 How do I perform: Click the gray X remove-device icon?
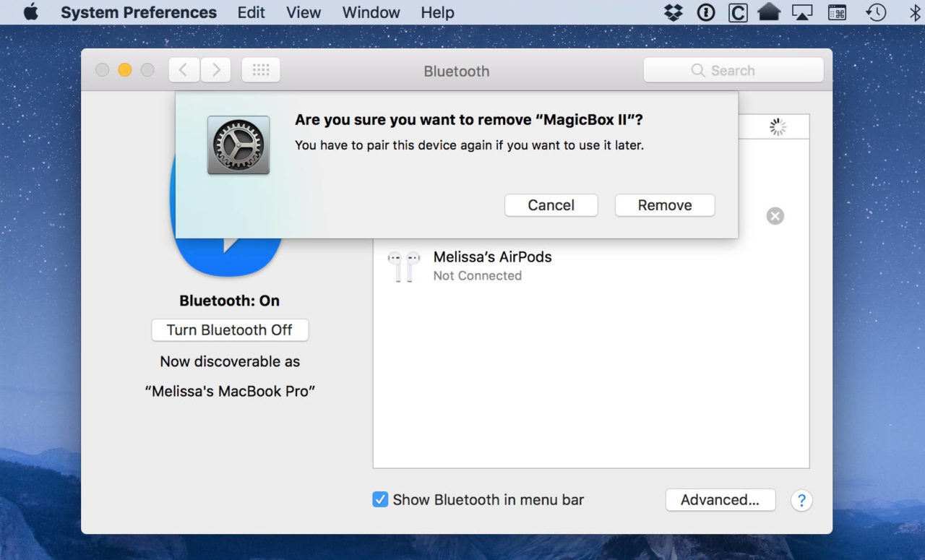[775, 216]
